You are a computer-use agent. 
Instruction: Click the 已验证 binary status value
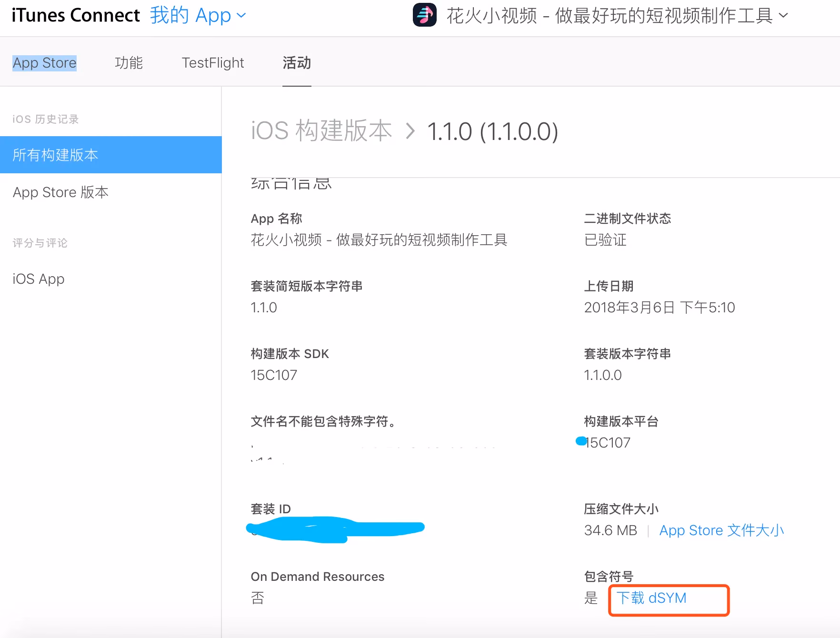pos(605,239)
